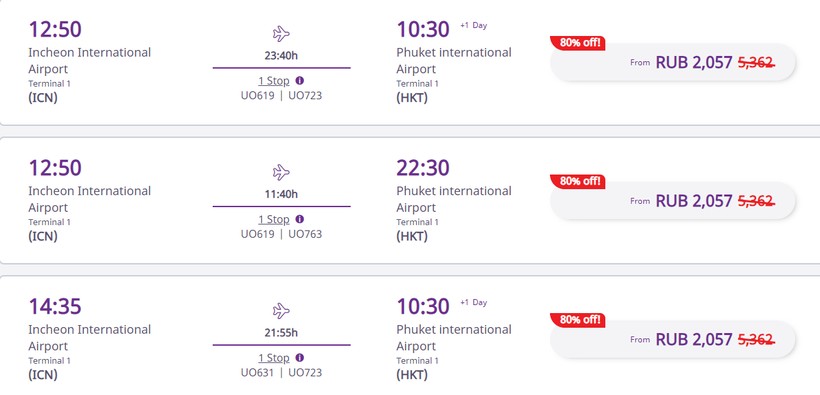The width and height of the screenshot is (820, 395).
Task: Click the 14:35 departure time
Action: pos(55,307)
